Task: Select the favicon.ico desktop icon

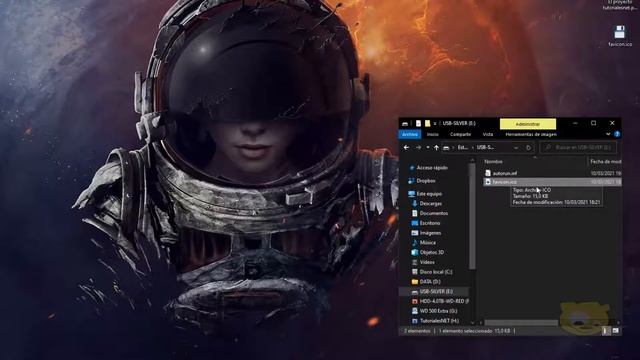Action: tap(620, 36)
